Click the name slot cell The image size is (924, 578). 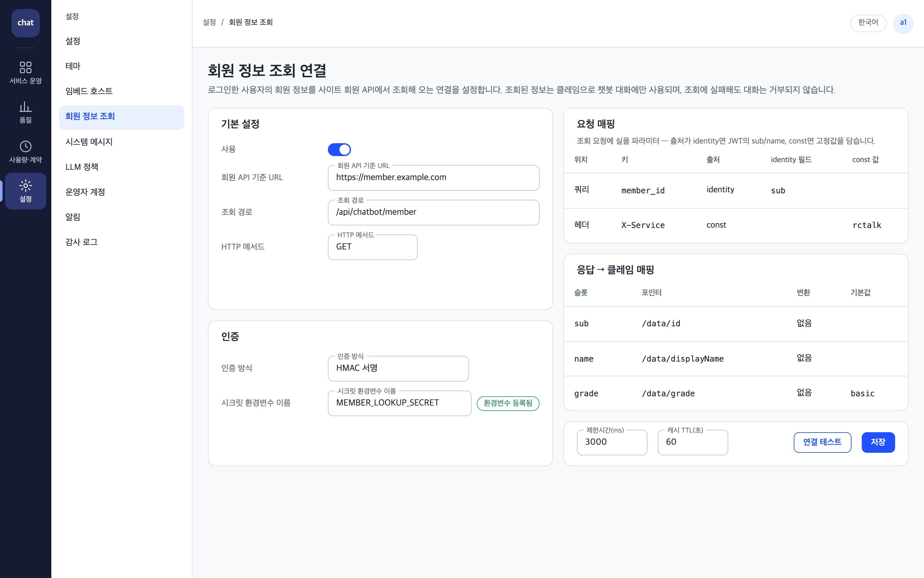[584, 359]
